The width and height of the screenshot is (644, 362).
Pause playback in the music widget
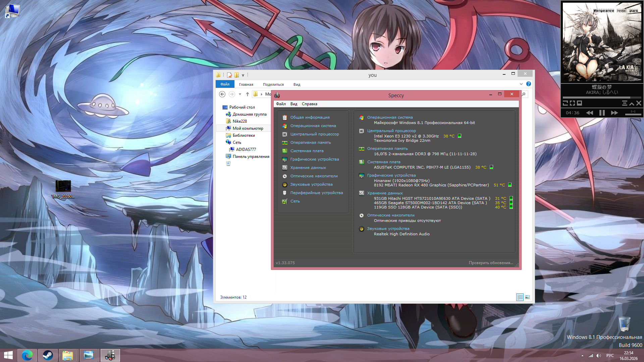point(602,113)
